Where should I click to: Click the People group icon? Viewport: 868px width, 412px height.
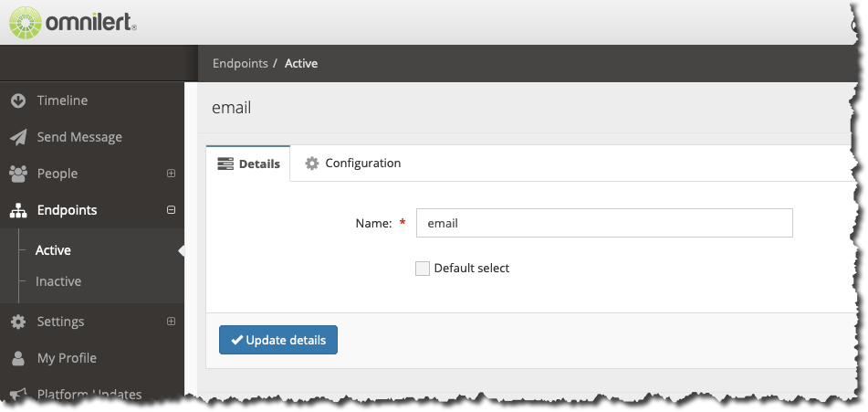(x=18, y=174)
